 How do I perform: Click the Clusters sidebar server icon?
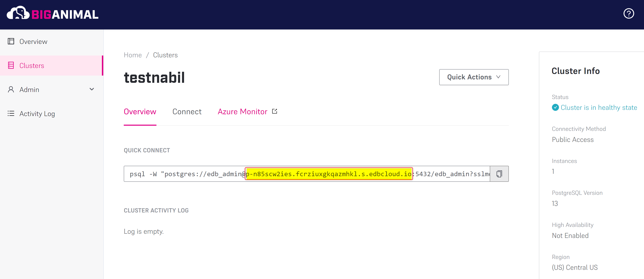[x=11, y=65]
